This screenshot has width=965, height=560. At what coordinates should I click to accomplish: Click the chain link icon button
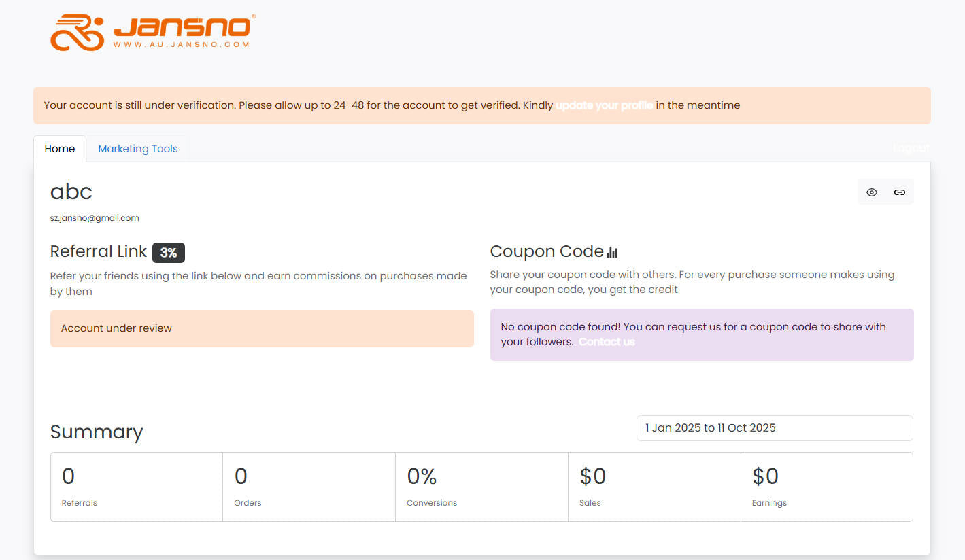click(x=900, y=192)
